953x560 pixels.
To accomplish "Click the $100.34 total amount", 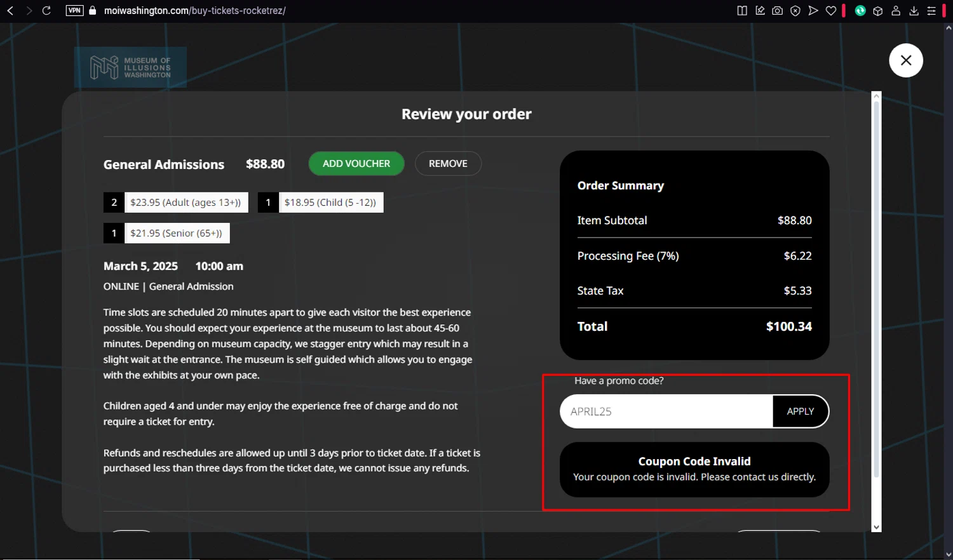I will [x=789, y=326].
